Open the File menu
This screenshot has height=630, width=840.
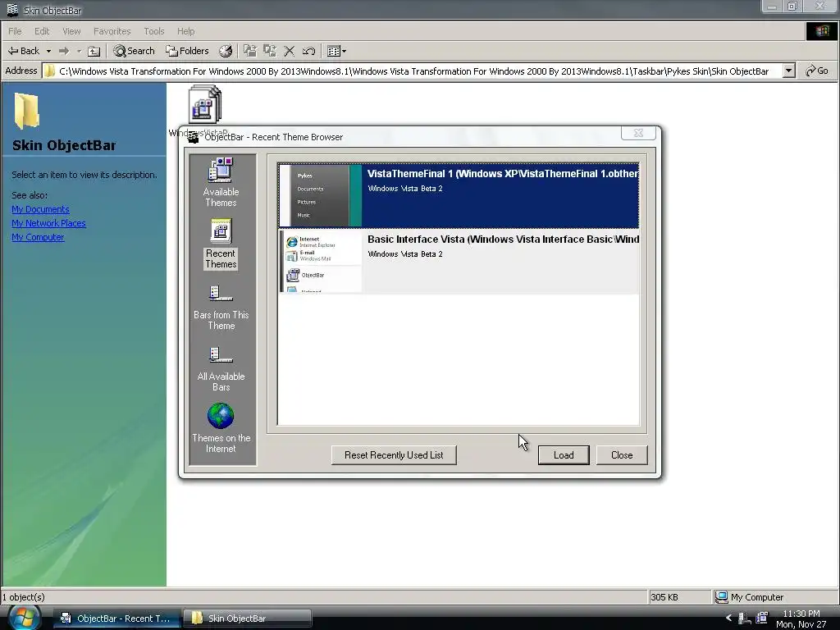click(15, 31)
